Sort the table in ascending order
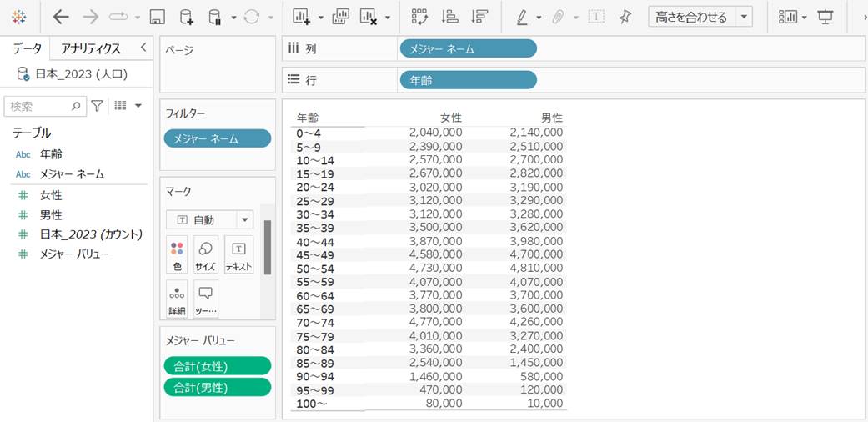The width and height of the screenshot is (868, 422). pyautogui.click(x=449, y=17)
